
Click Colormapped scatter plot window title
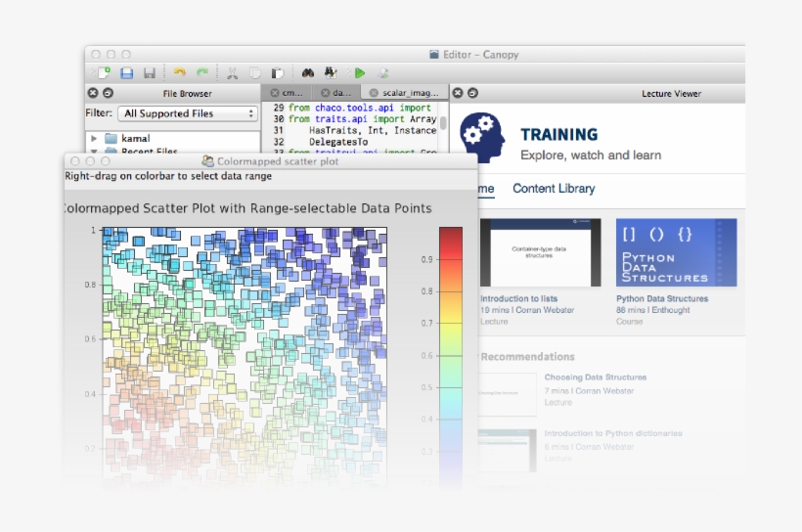click(x=277, y=161)
